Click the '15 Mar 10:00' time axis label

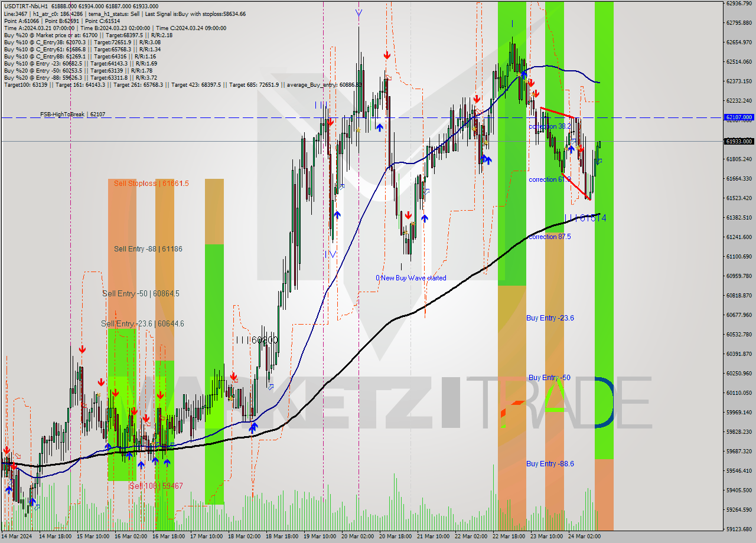tap(93, 537)
